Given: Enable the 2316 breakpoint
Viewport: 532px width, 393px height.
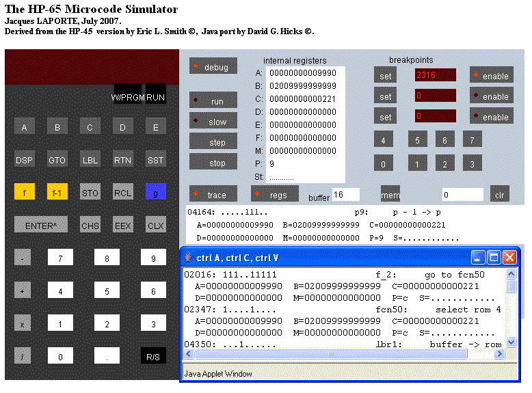Looking at the screenshot, I should click(x=492, y=75).
